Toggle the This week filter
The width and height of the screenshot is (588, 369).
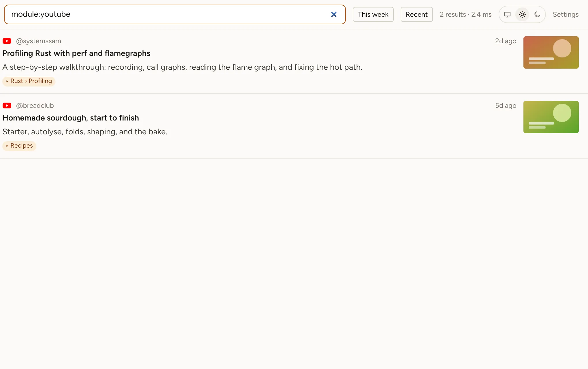click(x=373, y=14)
